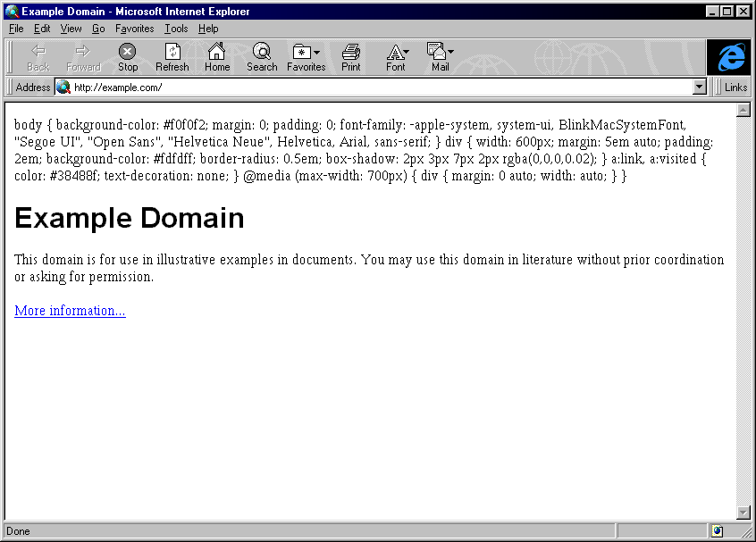The height and width of the screenshot is (542, 756).
Task: Follow the More information... link
Action: [x=70, y=311]
